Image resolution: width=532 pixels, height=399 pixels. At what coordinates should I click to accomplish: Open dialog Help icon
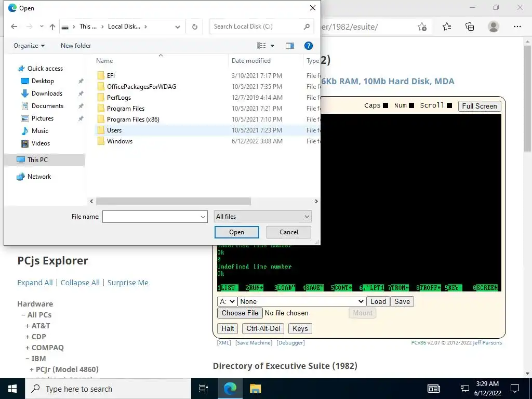click(x=308, y=46)
